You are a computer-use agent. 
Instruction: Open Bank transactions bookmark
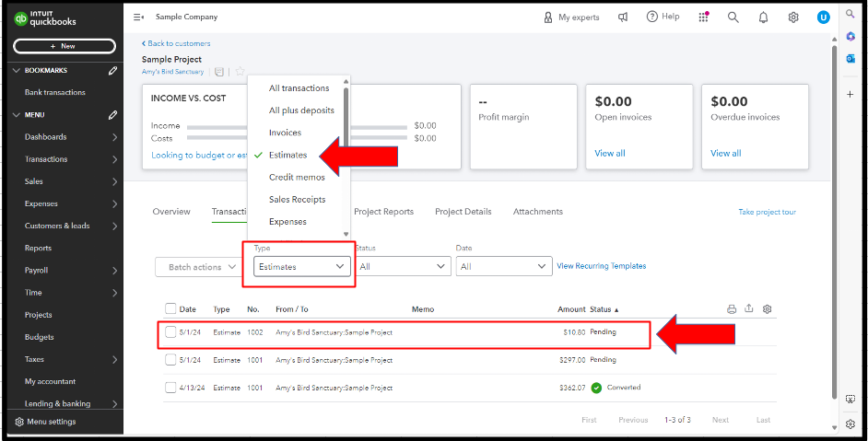54,92
